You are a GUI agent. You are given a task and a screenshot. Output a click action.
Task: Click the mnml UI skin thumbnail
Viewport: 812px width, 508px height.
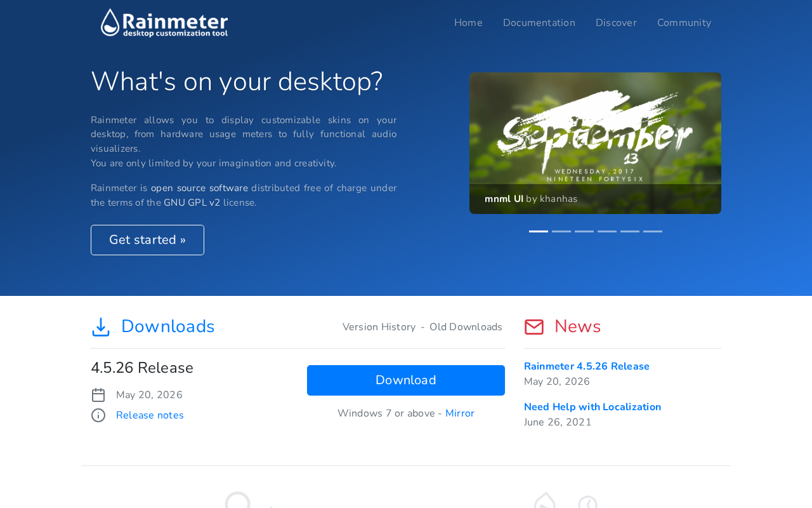[x=595, y=143]
